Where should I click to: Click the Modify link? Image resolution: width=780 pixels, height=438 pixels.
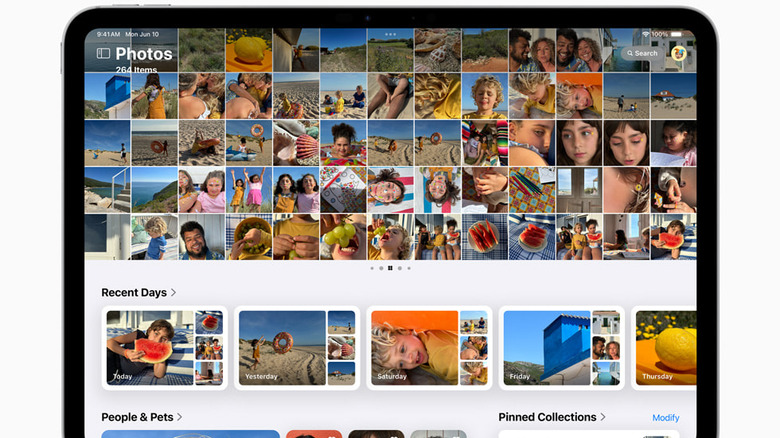666,418
